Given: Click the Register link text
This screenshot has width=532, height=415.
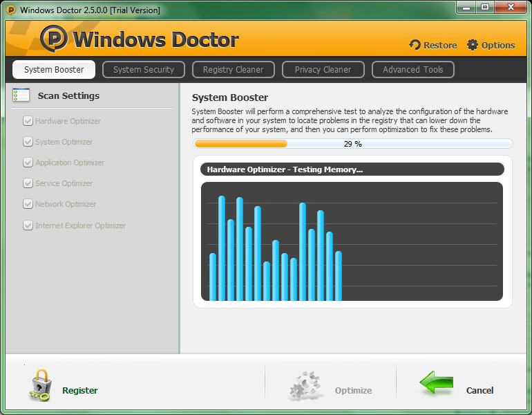Looking at the screenshot, I should (79, 390).
